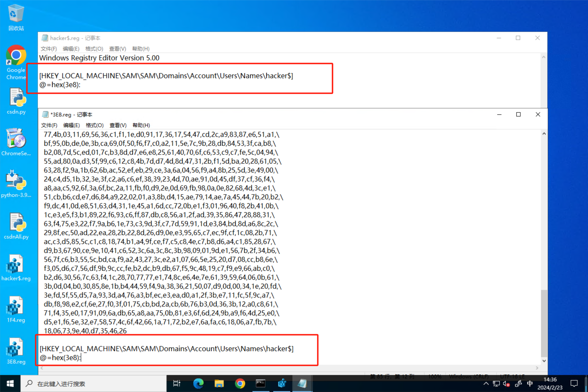The height and width of the screenshot is (392, 588).
Task: Toggle the muted volume tray icon
Action: (x=506, y=384)
